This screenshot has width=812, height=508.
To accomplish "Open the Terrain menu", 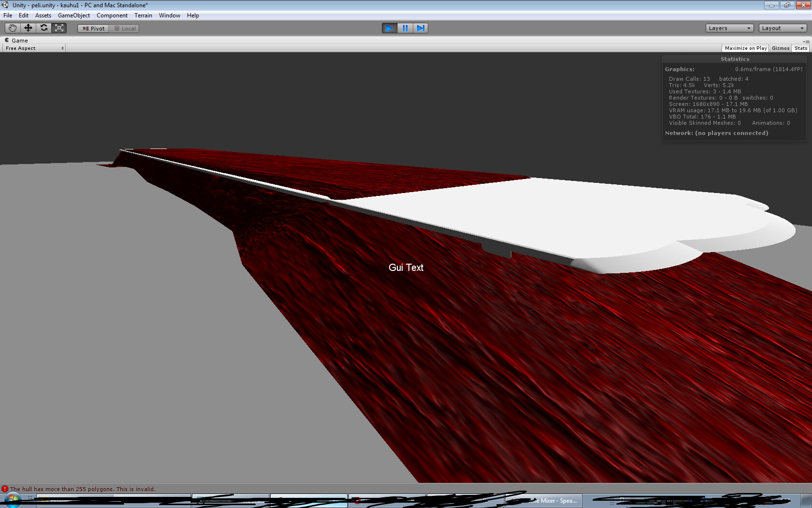I will [x=143, y=15].
